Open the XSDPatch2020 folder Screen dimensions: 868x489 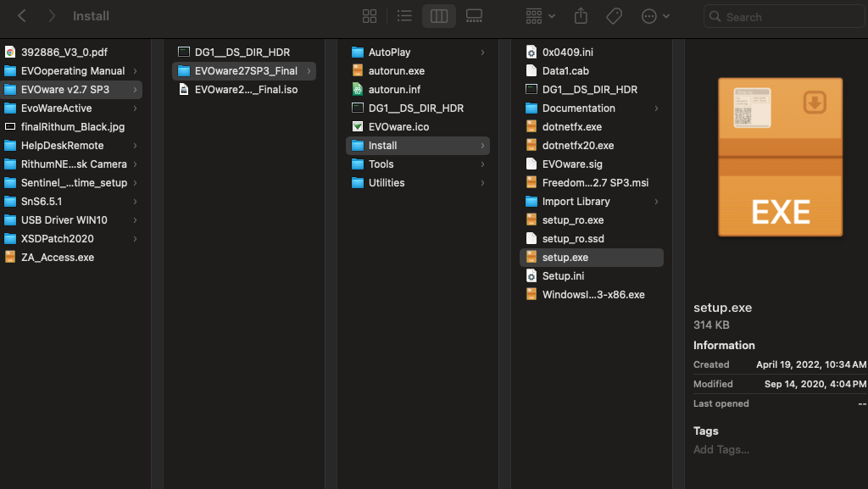[71, 238]
